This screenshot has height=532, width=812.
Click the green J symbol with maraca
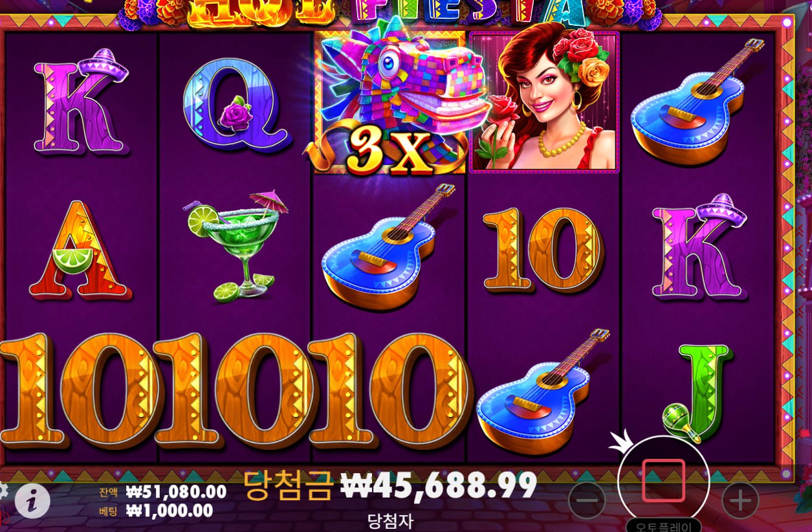(697, 392)
